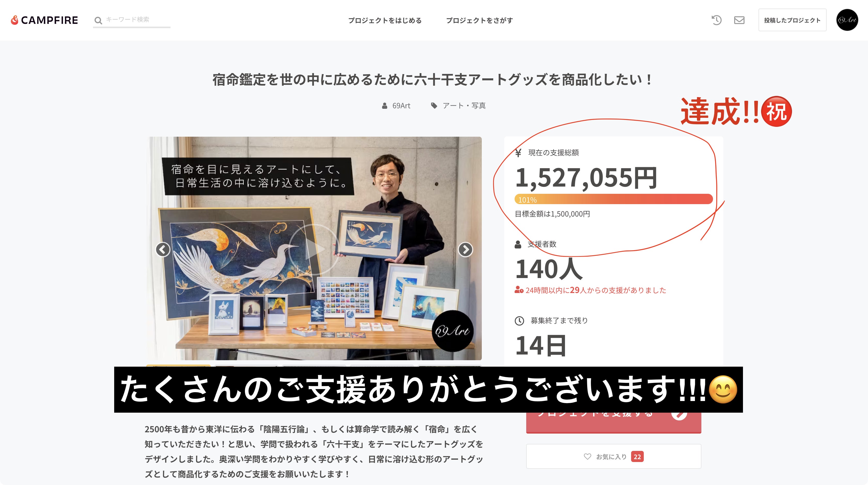The image size is (868, 485).
Task: Click the 69Art logo badge on image
Action: (x=452, y=331)
